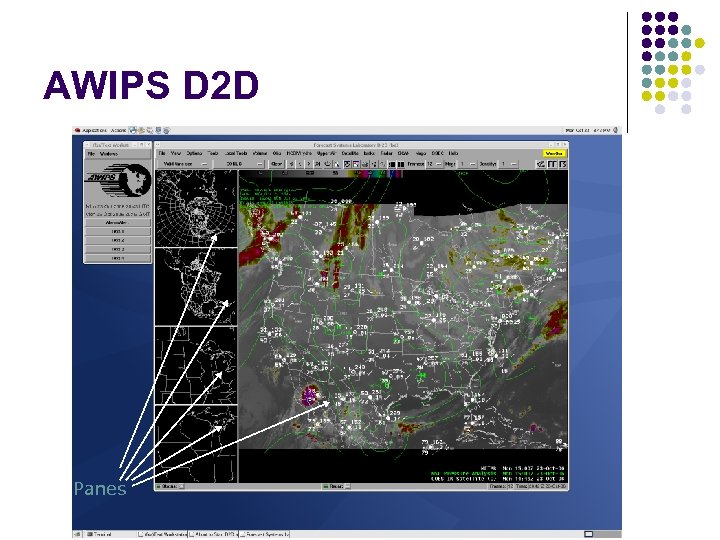Click the third button in AWIPS launcher
This screenshot has height=540, width=720.
pyautogui.click(x=118, y=241)
